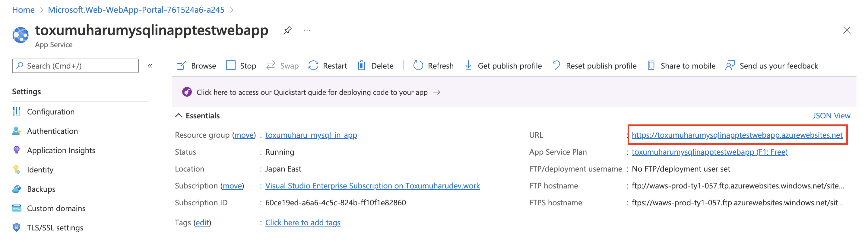The height and width of the screenshot is (241, 868).
Task: Click the No FTP/deployment user set text
Action: click(681, 169)
